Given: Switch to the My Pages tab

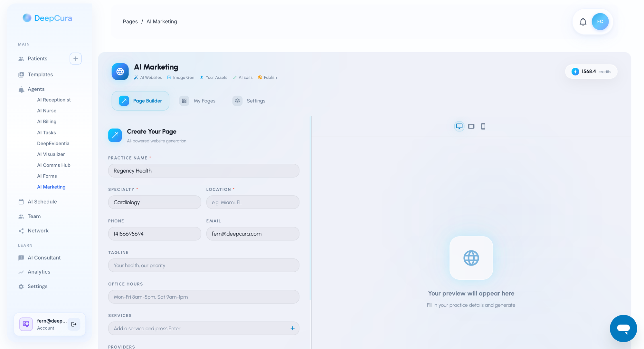Looking at the screenshot, I should coord(197,101).
